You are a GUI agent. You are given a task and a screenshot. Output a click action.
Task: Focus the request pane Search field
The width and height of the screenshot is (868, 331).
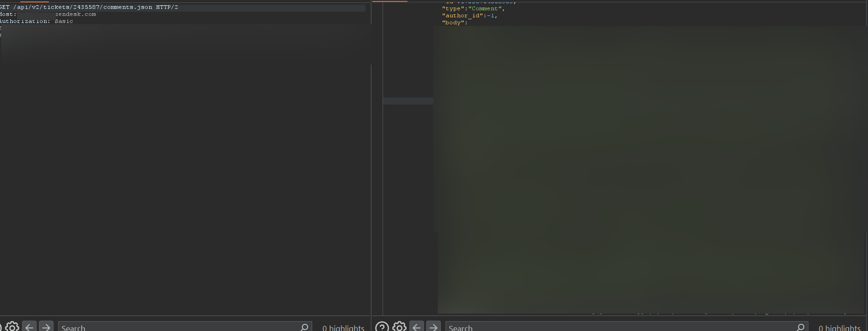click(x=185, y=327)
